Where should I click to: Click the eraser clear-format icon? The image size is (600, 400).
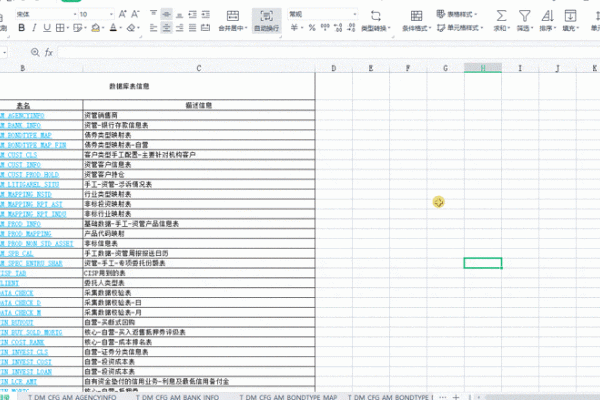[131, 28]
